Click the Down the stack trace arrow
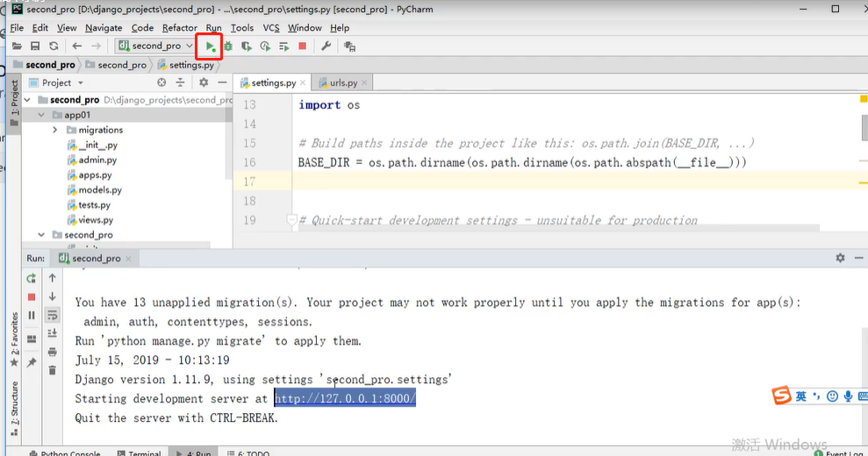 pyautogui.click(x=52, y=296)
